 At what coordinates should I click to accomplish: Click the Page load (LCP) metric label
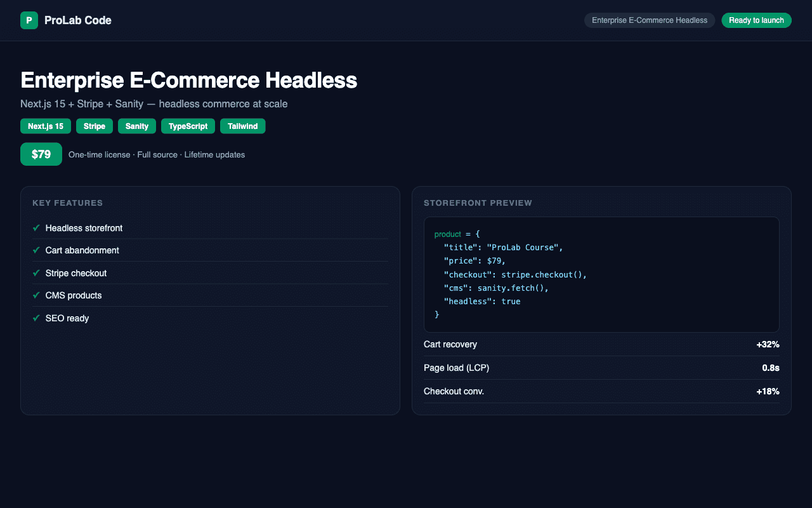[457, 368]
